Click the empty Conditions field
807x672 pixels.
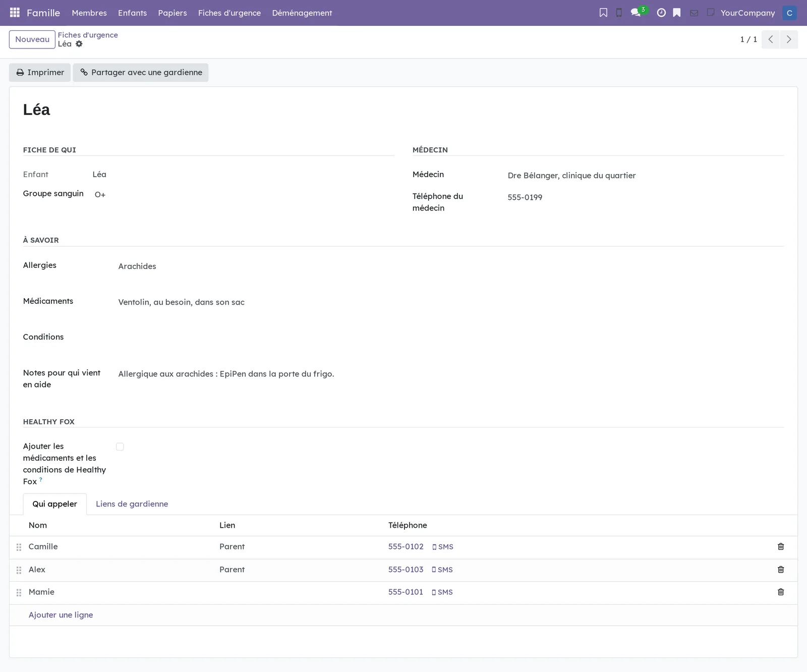click(x=451, y=338)
